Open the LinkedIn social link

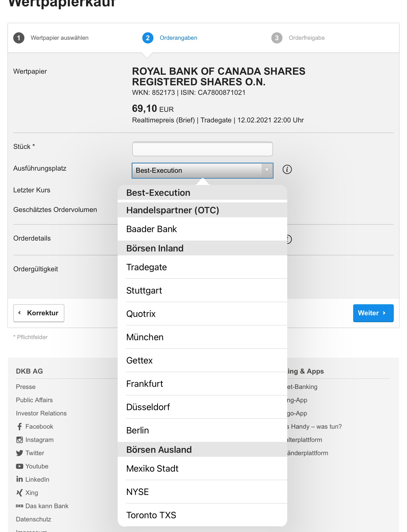click(37, 480)
